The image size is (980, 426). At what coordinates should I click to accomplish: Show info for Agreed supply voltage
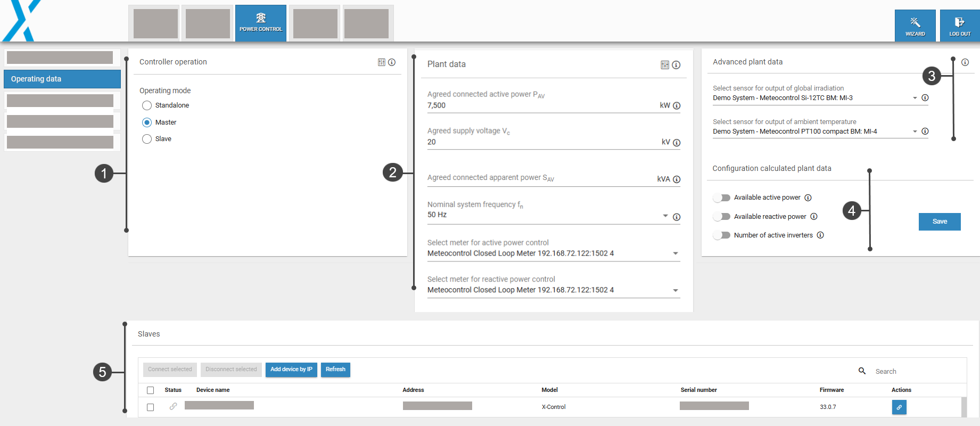[x=677, y=143]
